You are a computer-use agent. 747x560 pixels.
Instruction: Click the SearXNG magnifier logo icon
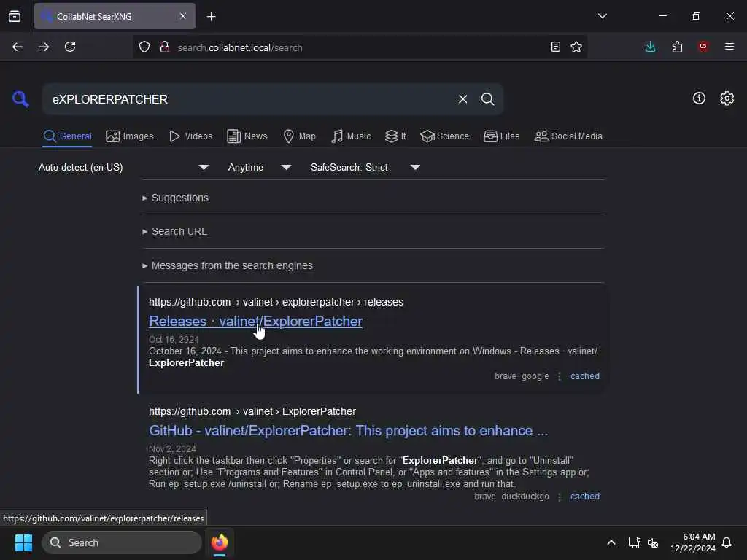tap(20, 99)
